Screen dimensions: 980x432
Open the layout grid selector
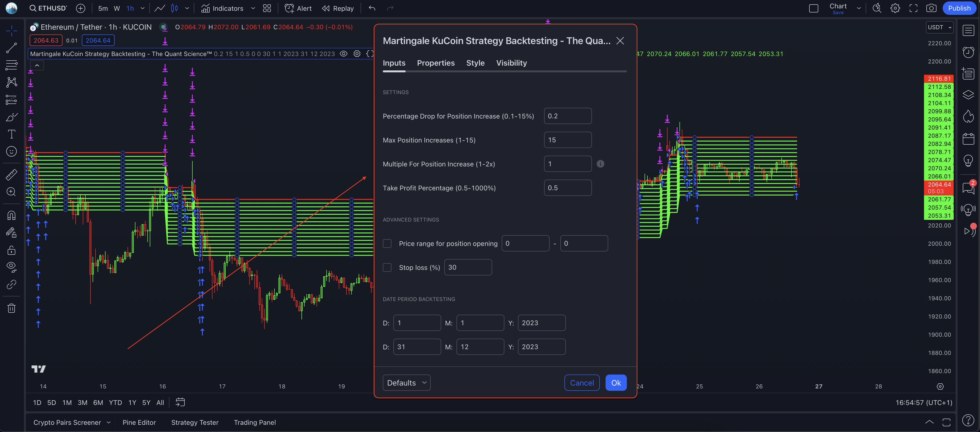pos(267,8)
